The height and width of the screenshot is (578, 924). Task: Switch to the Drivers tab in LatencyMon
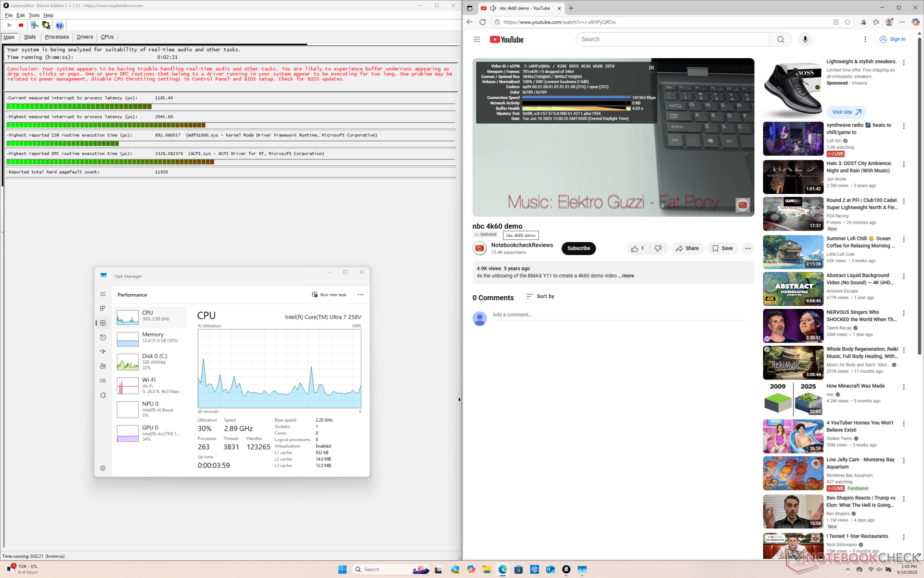pos(85,37)
